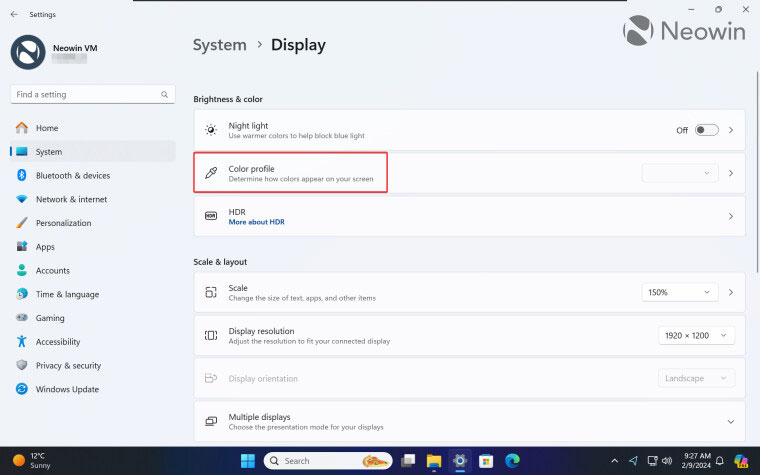Click the Bluetooth & devices icon in sidebar
This screenshot has width=760, height=475.
click(x=21, y=176)
